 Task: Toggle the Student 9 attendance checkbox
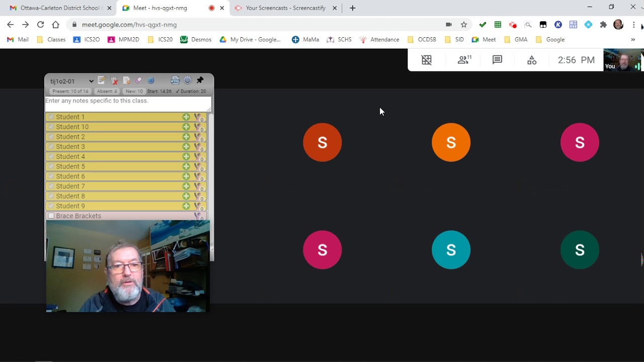tap(51, 206)
